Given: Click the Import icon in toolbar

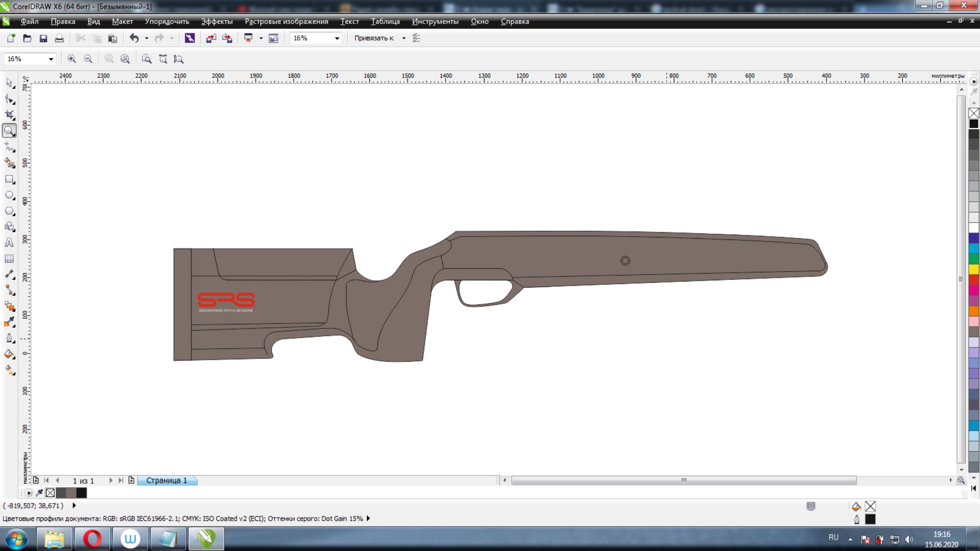Looking at the screenshot, I should (x=211, y=38).
